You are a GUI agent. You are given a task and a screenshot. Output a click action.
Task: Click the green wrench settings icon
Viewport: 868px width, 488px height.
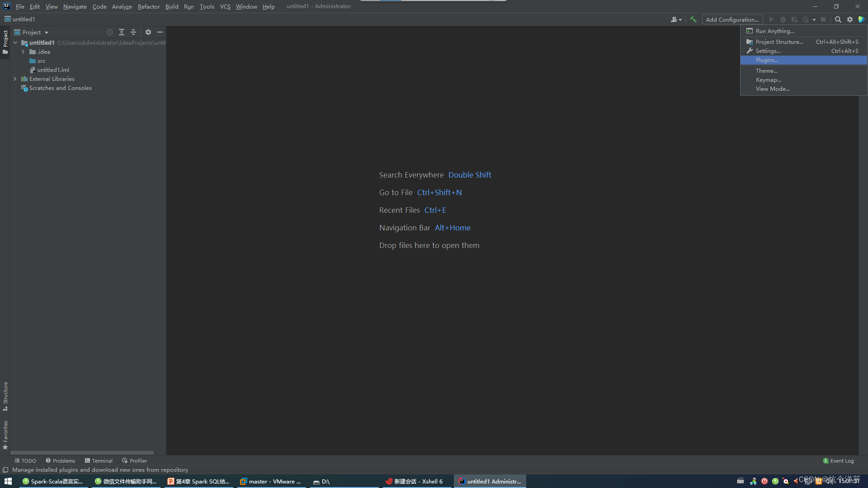pos(693,19)
